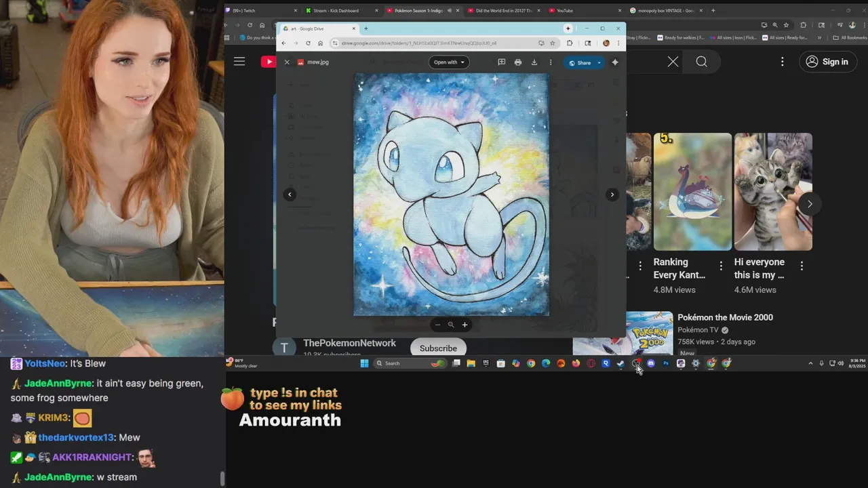Open the weather widget on taskbar

pos(242,363)
